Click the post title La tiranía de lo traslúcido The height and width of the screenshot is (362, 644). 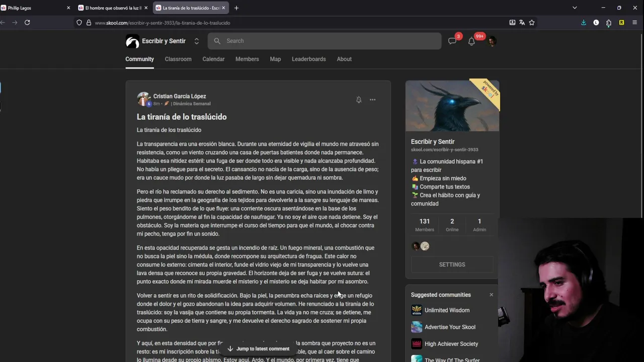pos(182,117)
